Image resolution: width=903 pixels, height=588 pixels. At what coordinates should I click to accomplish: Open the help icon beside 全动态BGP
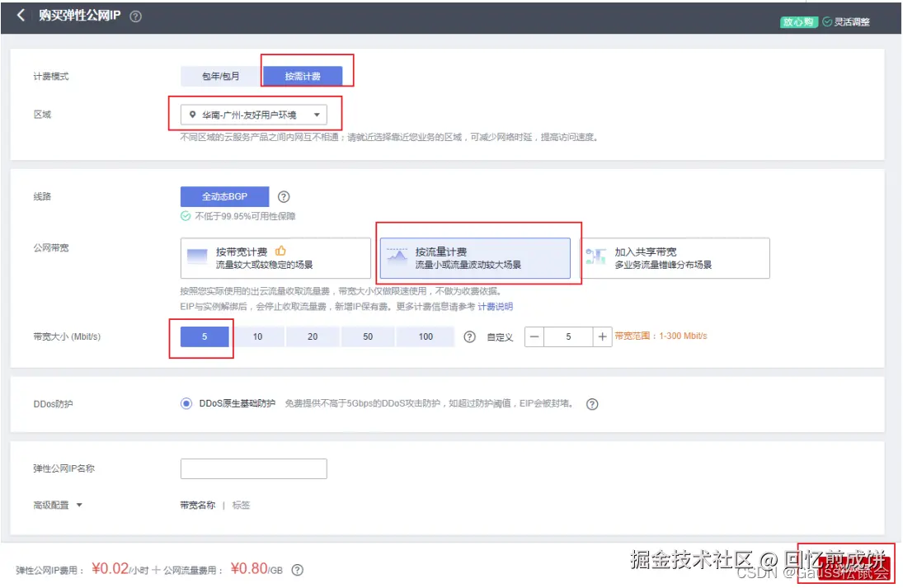pyautogui.click(x=284, y=196)
